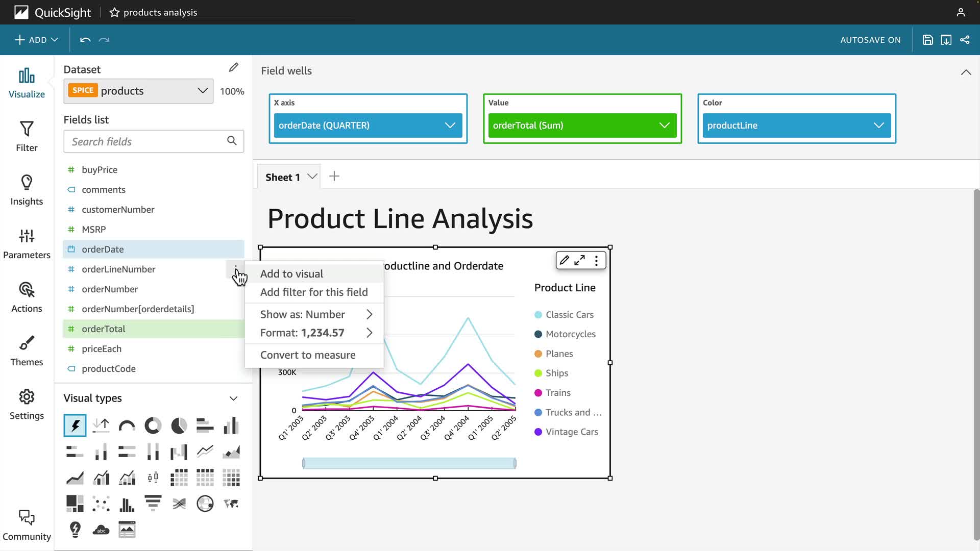Screen dimensions: 980x551
Task: Open the Filter pane in sidebar
Action: pyautogui.click(x=27, y=136)
